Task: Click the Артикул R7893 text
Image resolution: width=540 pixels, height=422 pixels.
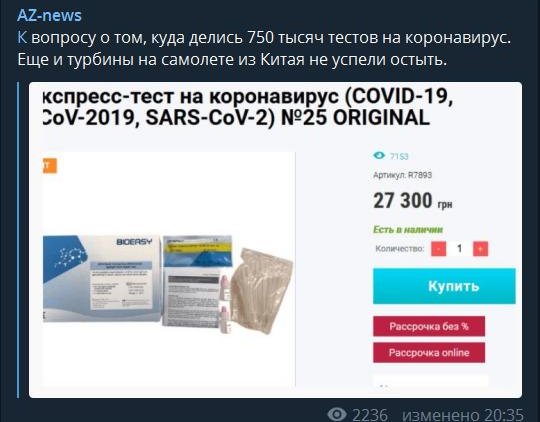Action: click(x=403, y=175)
